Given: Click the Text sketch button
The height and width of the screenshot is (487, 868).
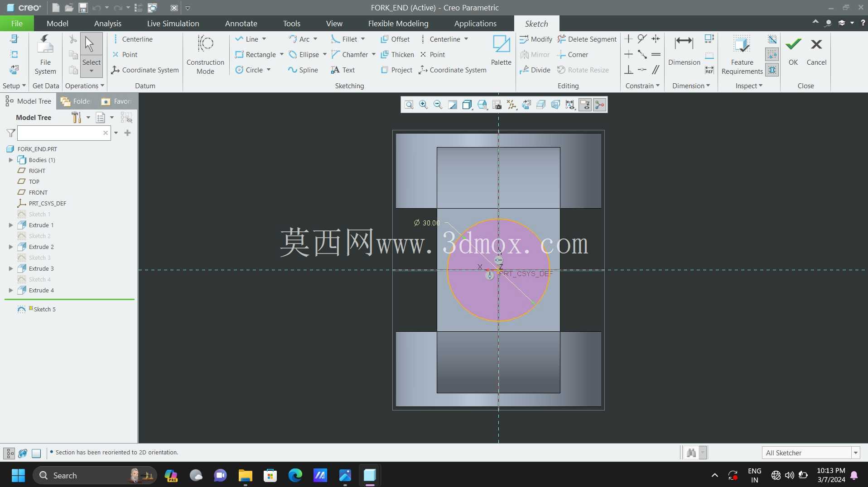Looking at the screenshot, I should pyautogui.click(x=343, y=70).
